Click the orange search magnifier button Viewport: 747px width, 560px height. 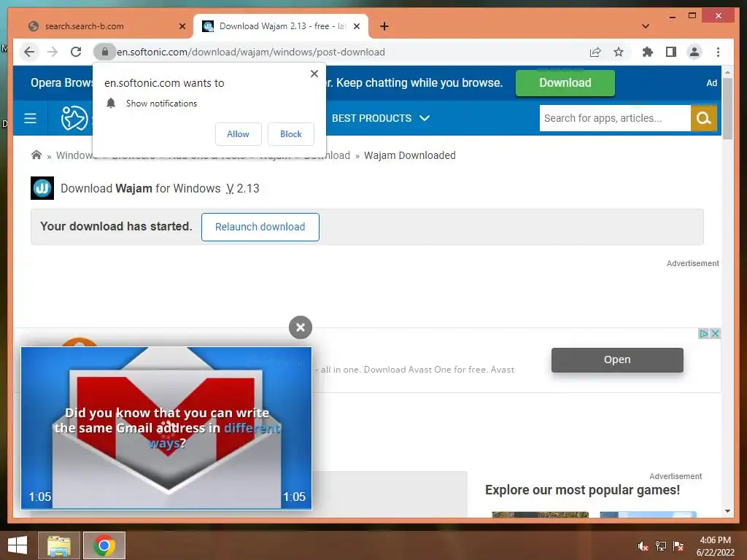tap(704, 118)
